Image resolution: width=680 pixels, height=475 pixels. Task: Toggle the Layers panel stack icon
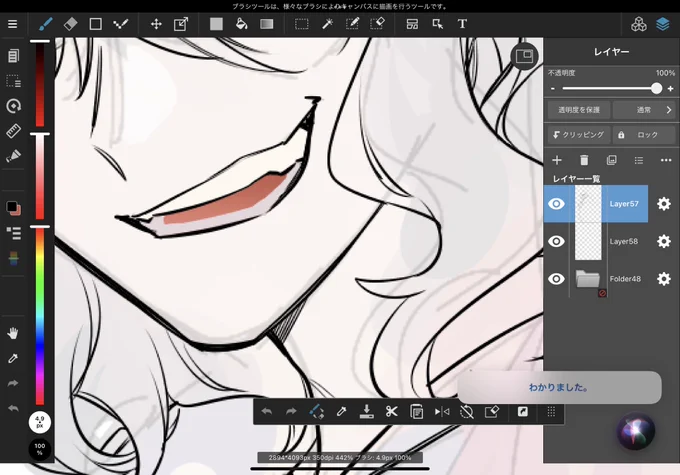(663, 24)
